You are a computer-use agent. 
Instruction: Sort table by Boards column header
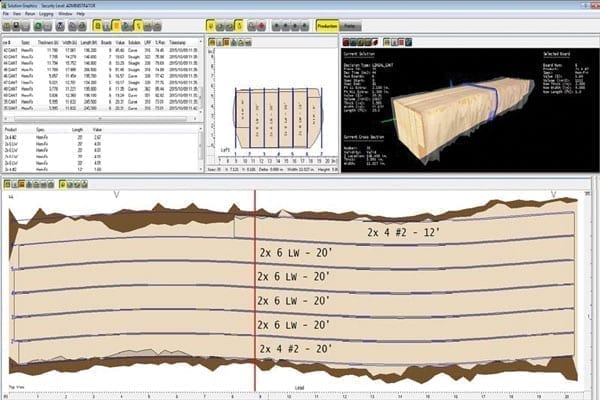point(106,42)
